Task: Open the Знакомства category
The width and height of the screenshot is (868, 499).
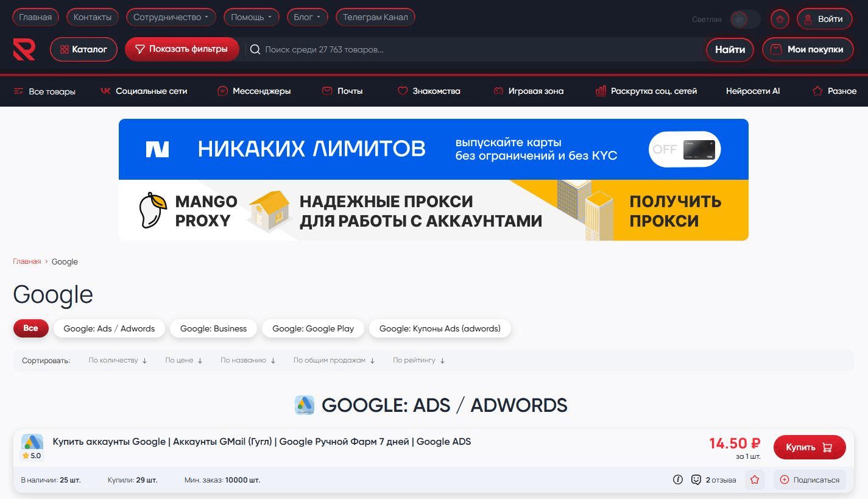Action: [x=429, y=91]
